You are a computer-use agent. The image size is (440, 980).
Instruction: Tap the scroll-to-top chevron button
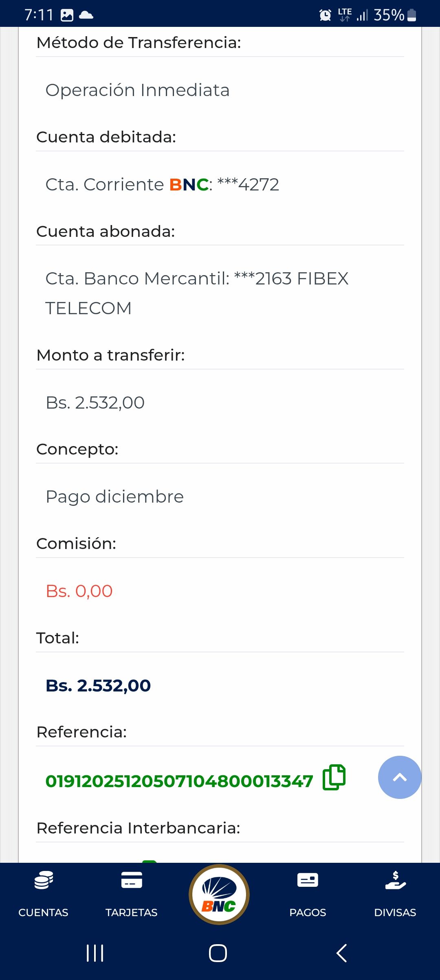coord(399,777)
